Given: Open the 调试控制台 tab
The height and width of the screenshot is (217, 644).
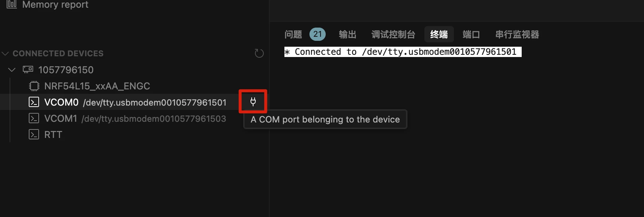Looking at the screenshot, I should 393,35.
